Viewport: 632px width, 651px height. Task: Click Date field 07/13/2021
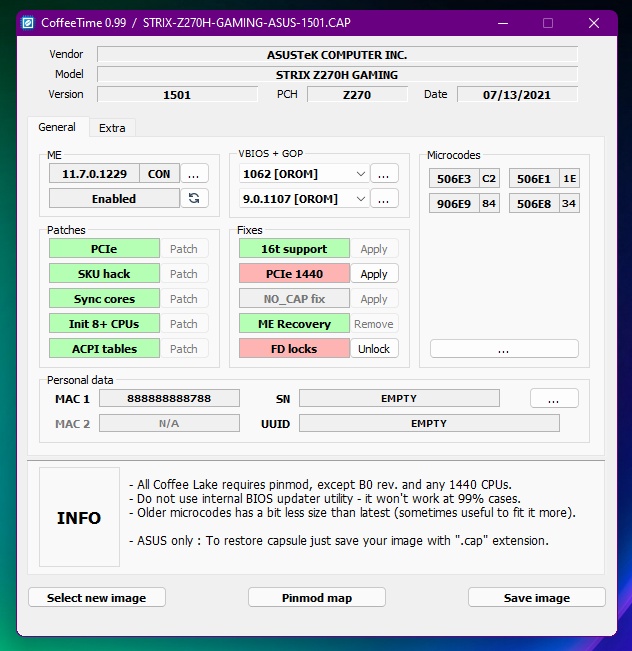coord(517,94)
